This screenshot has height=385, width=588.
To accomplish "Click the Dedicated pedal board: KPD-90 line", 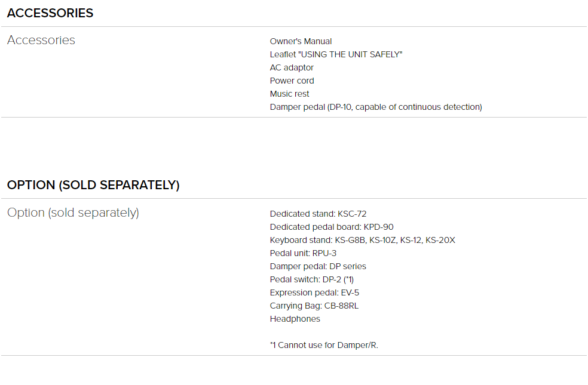I will click(x=332, y=227).
